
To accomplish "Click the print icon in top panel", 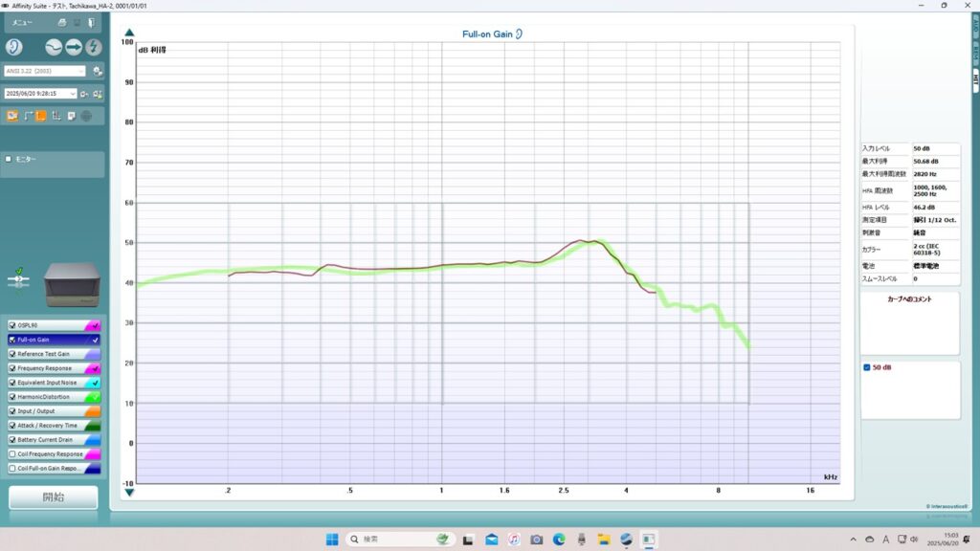I will pyautogui.click(x=62, y=23).
